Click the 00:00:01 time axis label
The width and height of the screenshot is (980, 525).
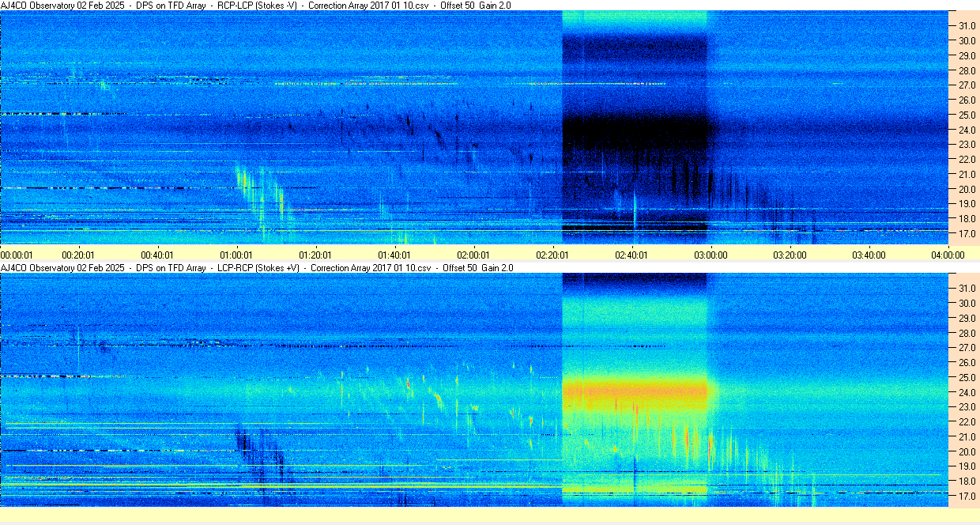tap(17, 255)
